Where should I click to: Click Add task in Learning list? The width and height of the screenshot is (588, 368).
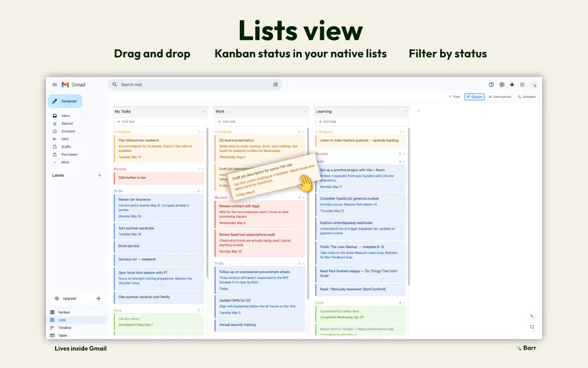[x=362, y=121]
